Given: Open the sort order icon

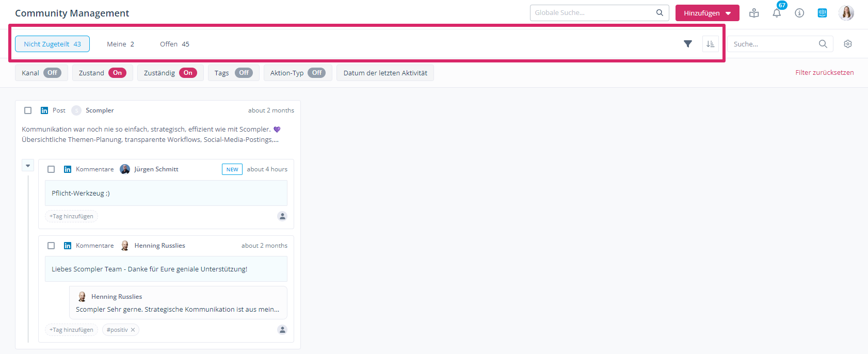Looking at the screenshot, I should pos(710,44).
